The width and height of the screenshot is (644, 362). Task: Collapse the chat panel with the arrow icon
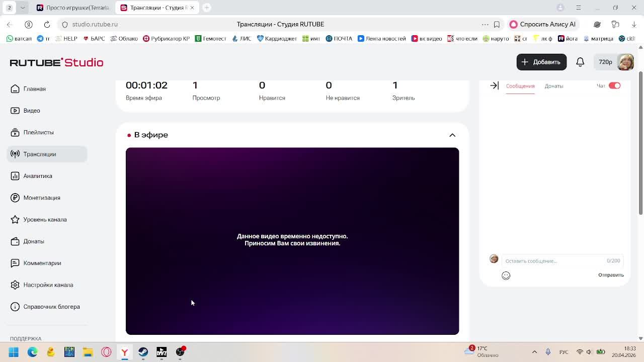click(494, 85)
